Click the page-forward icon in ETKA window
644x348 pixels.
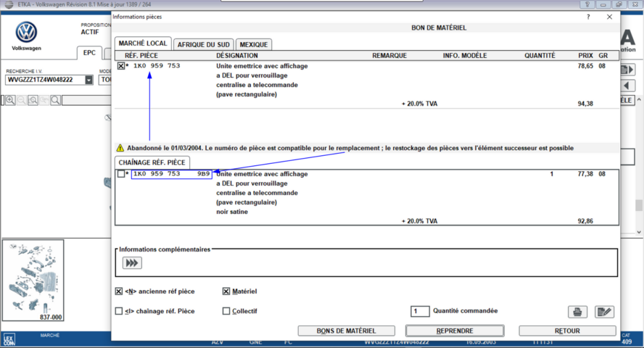click(627, 70)
